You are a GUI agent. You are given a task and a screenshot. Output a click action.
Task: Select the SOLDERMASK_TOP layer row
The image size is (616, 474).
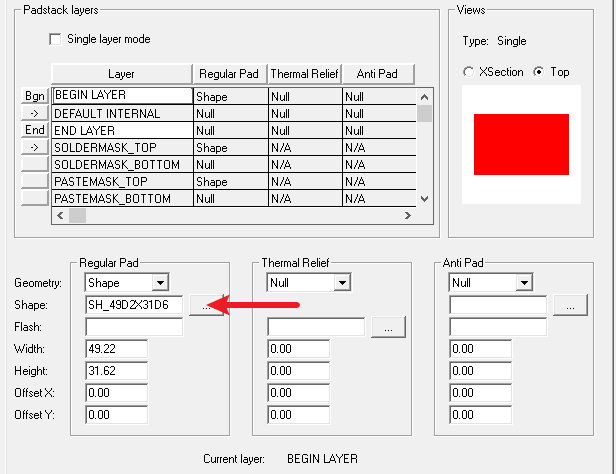[121, 147]
